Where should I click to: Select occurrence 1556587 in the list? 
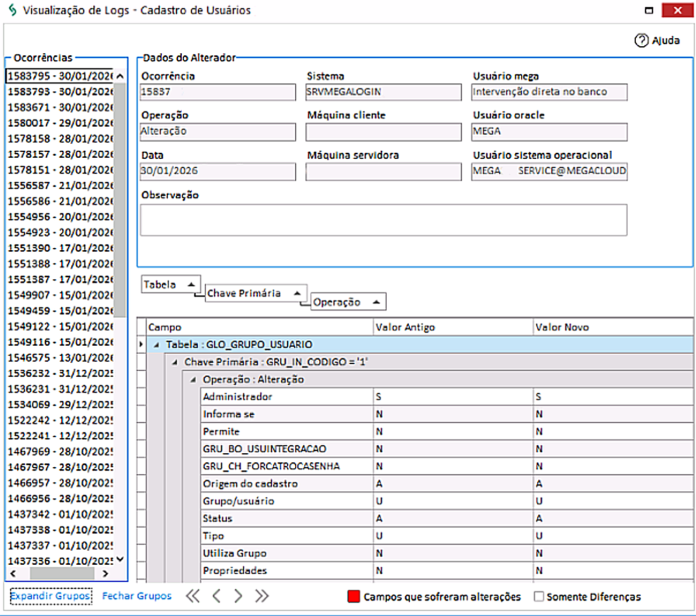pos(60,185)
